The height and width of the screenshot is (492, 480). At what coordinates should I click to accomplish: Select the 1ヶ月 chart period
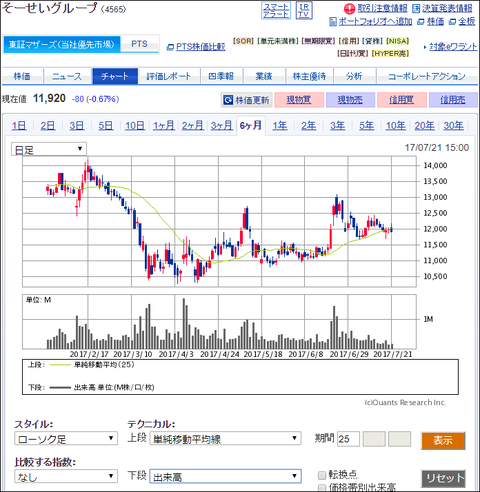tap(164, 126)
